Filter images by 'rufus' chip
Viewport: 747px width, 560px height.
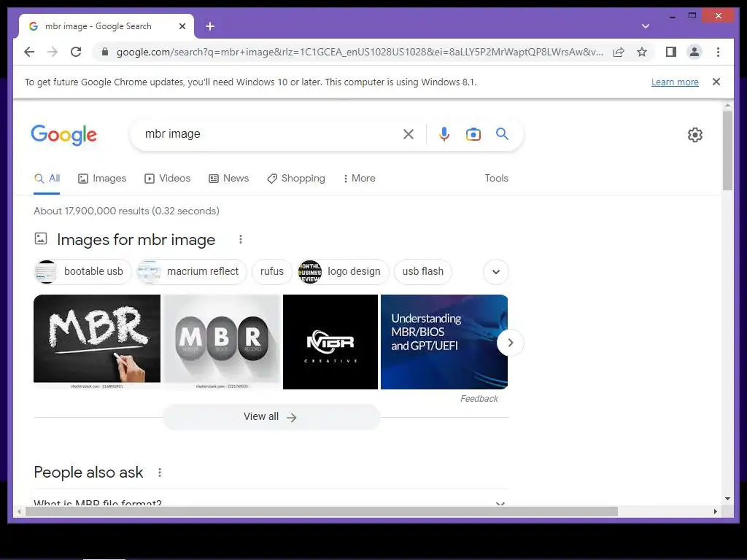pyautogui.click(x=272, y=272)
